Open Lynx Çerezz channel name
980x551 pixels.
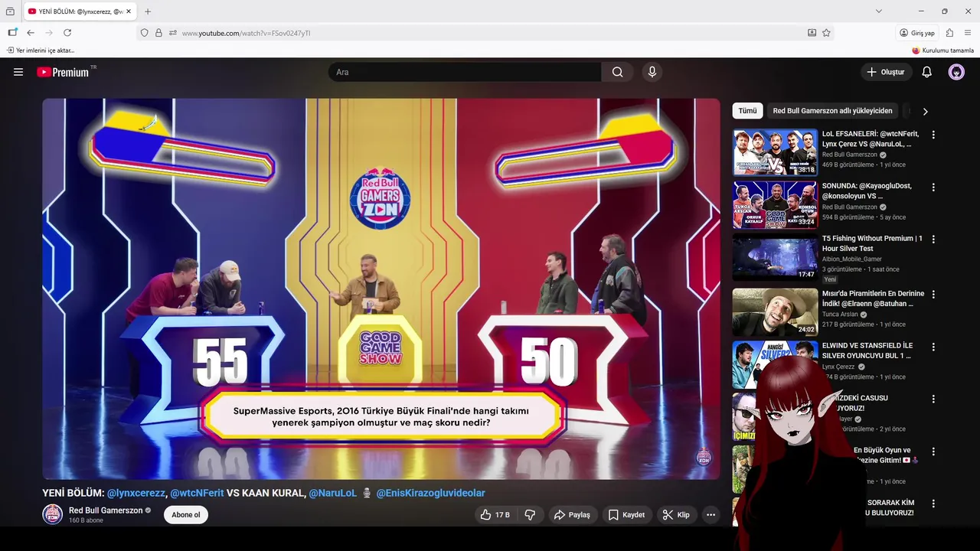click(838, 367)
